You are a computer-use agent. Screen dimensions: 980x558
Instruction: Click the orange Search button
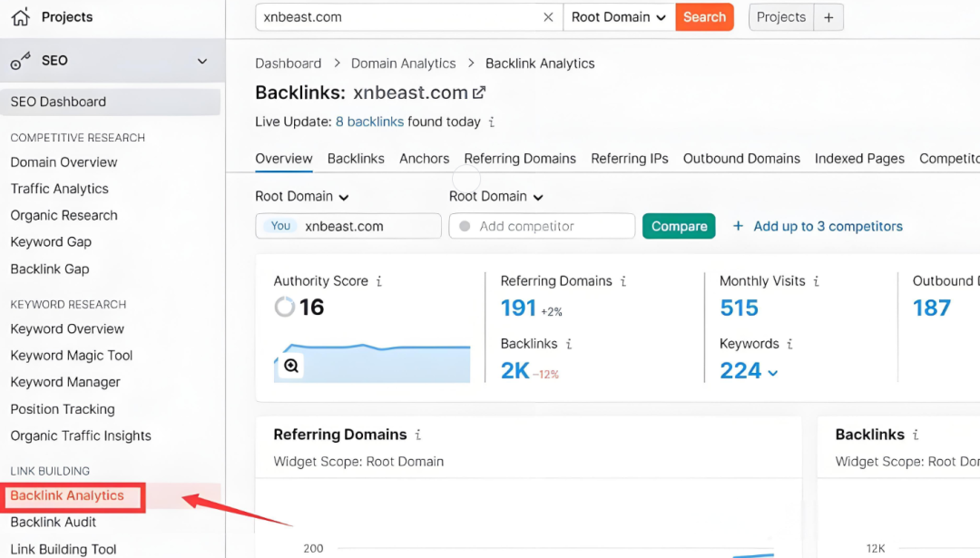click(x=704, y=17)
